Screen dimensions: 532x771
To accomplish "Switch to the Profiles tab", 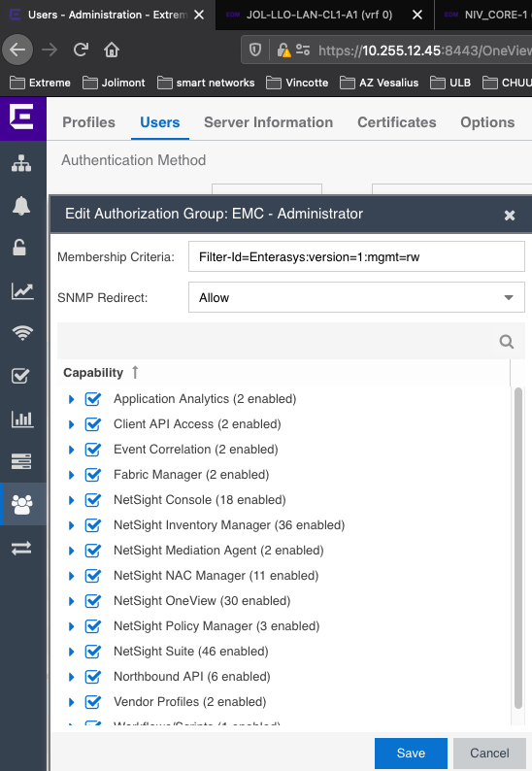I will coord(88,122).
